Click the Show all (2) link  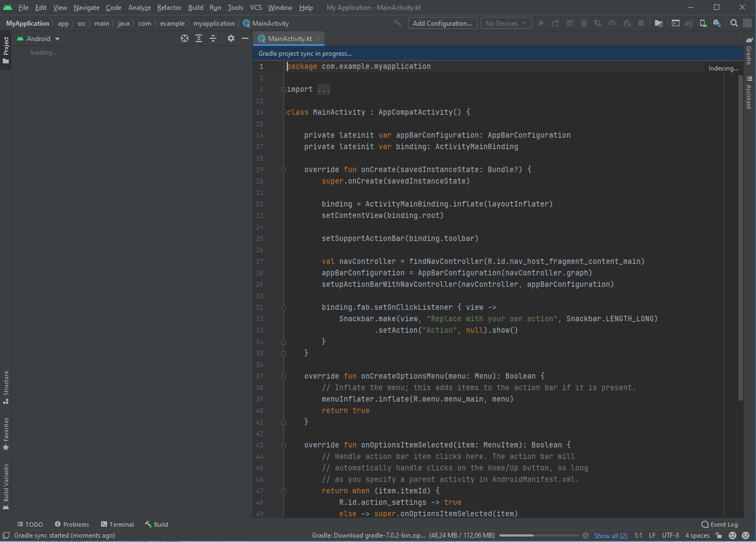610,535
